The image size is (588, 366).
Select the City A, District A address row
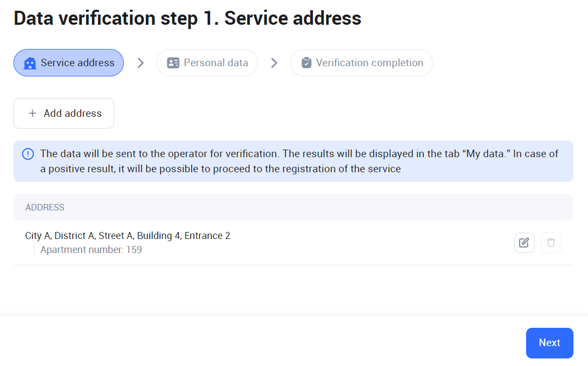click(128, 236)
